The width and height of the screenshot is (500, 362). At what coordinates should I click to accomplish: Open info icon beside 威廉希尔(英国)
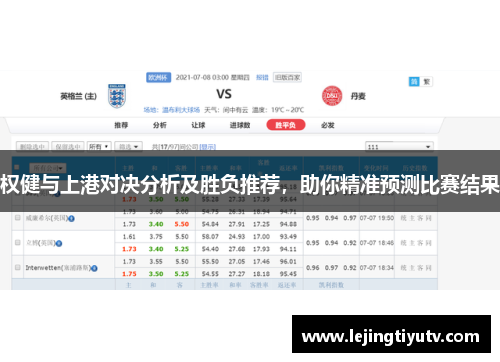pos(71,219)
